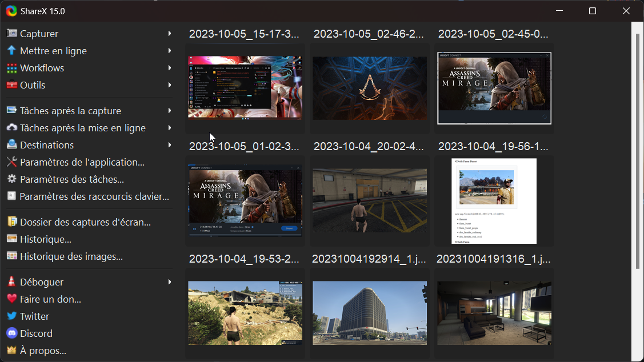Click the gear icon for Paramètres des tâches
Image resolution: width=644 pixels, height=362 pixels.
(11, 179)
